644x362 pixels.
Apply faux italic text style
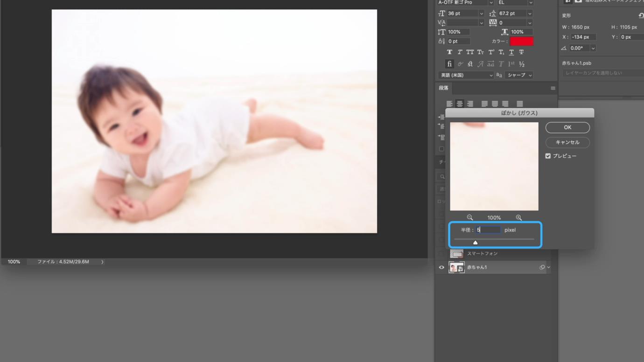[x=460, y=52]
